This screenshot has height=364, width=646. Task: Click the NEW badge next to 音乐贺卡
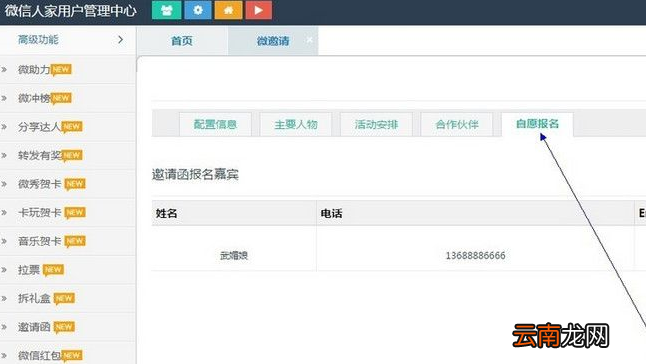(x=75, y=241)
